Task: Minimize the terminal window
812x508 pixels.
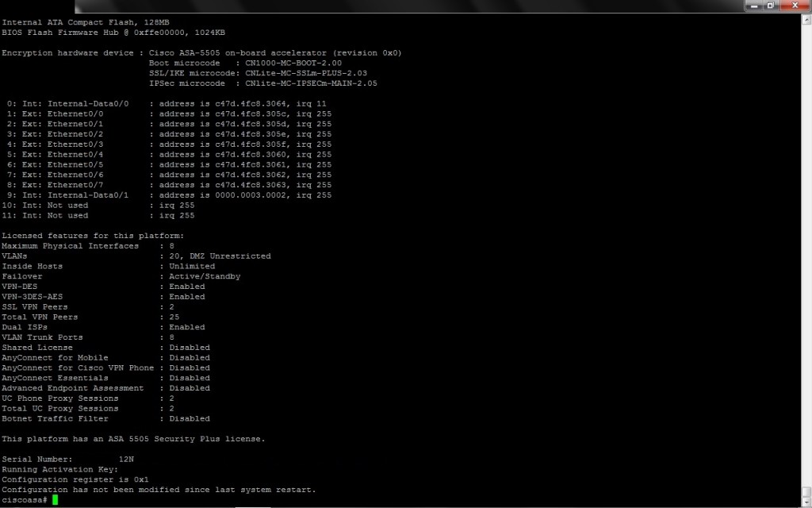Action: tap(753, 6)
